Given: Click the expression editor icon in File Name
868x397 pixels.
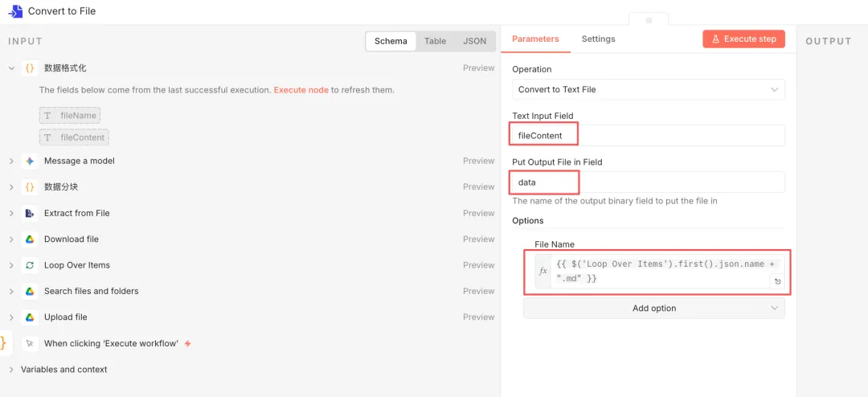Looking at the screenshot, I should click(777, 281).
